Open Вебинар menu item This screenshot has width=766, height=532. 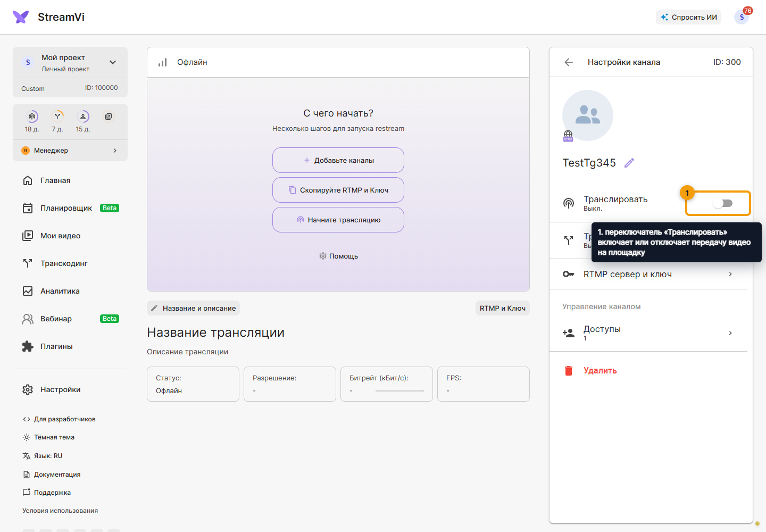(70, 319)
